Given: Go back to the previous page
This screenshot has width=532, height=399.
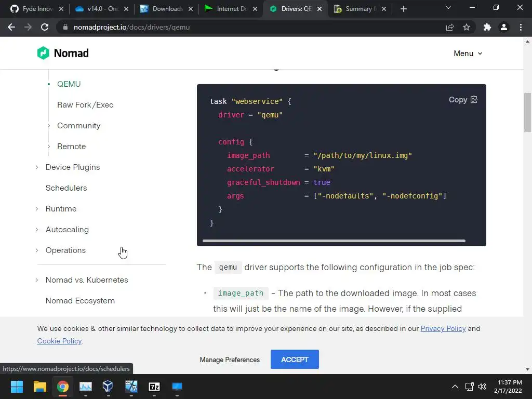Looking at the screenshot, I should (11, 27).
